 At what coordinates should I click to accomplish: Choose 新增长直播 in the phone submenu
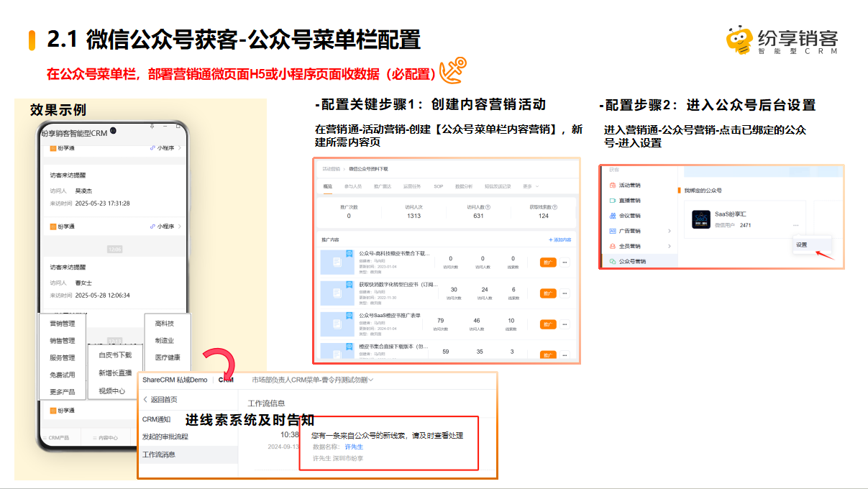115,373
